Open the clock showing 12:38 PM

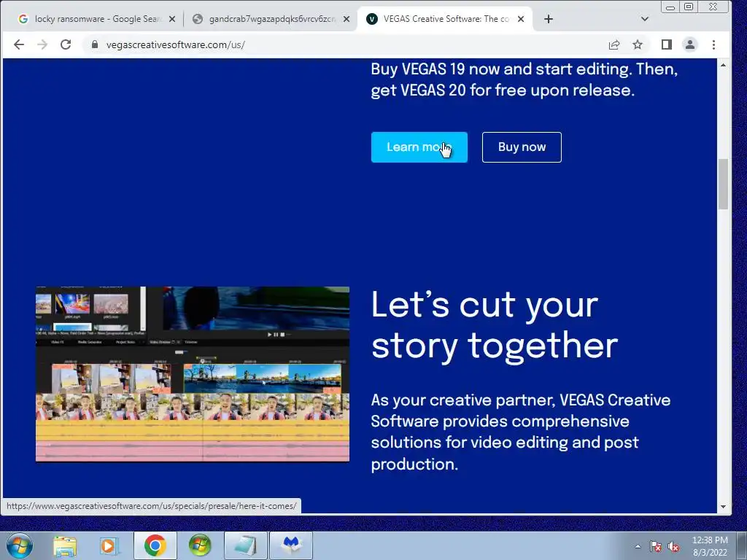click(x=710, y=546)
